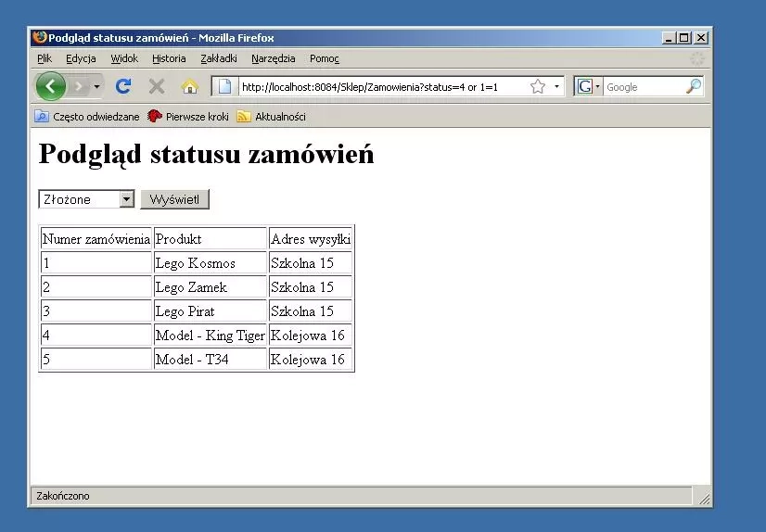Click the Wyświetl button
The height and width of the screenshot is (532, 766).
click(175, 199)
